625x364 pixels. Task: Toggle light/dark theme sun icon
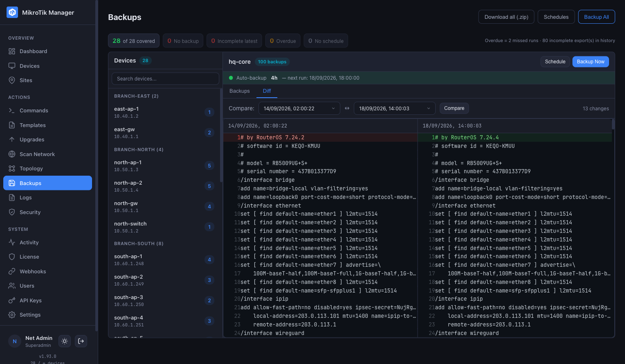pyautogui.click(x=65, y=341)
